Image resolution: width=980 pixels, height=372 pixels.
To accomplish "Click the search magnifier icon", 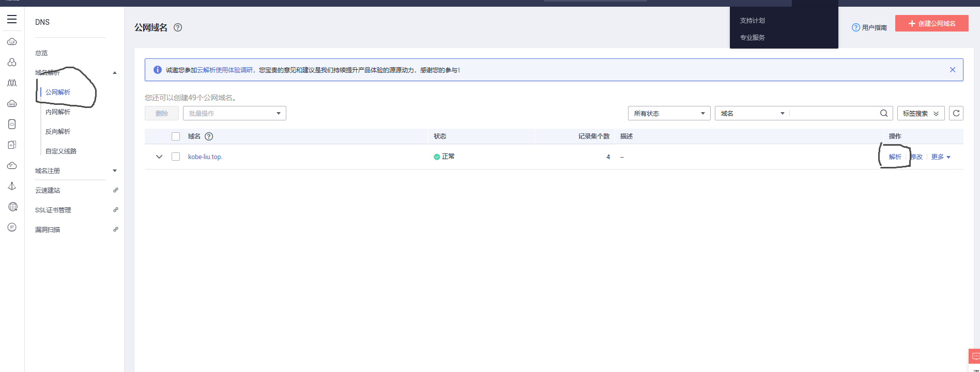I will (884, 113).
